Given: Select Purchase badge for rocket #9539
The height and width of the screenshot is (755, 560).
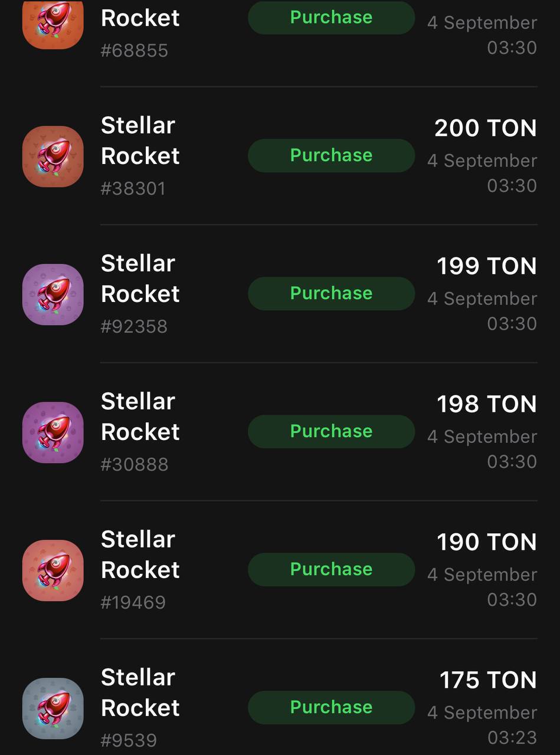Looking at the screenshot, I should pyautogui.click(x=331, y=708).
